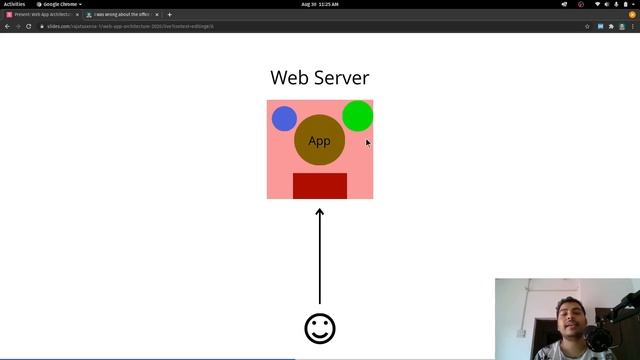Click the dark red rectangle in the server box
This screenshot has width=640, height=360.
coord(320,186)
